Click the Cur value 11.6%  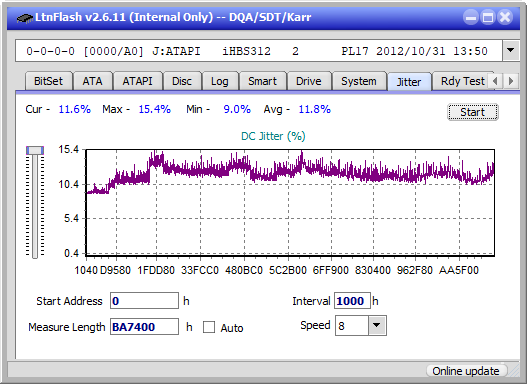pyautogui.click(x=75, y=109)
